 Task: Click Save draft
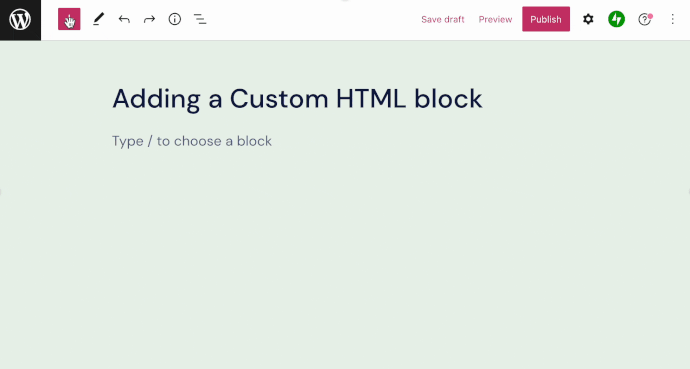click(x=443, y=19)
